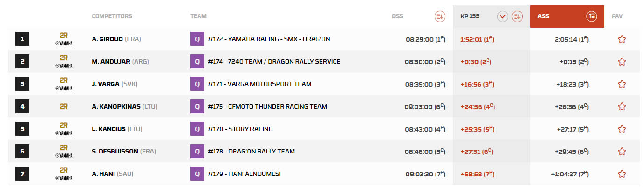Click the purple Q badge for #175 CFMoto
This screenshot has height=190, width=644.
coord(197,107)
